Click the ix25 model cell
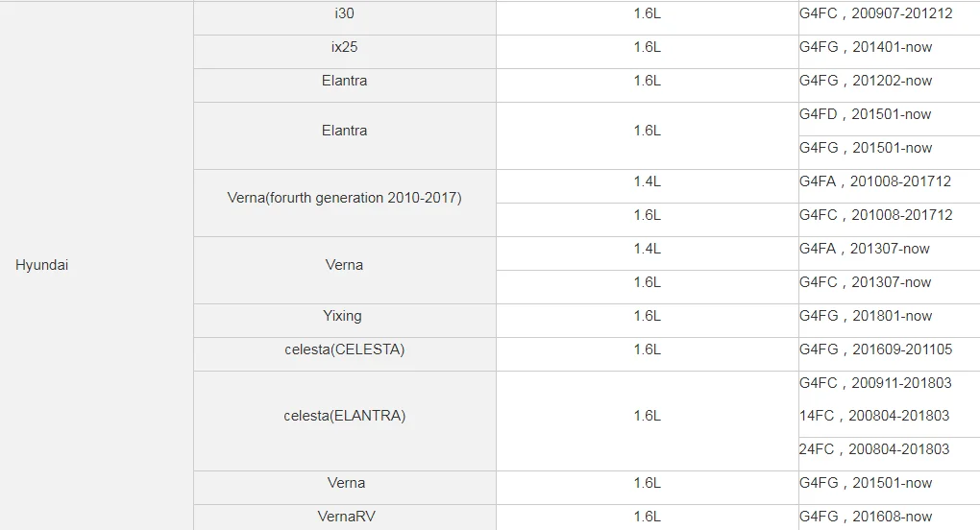Viewport: 980px width, 530px height. pos(344,47)
